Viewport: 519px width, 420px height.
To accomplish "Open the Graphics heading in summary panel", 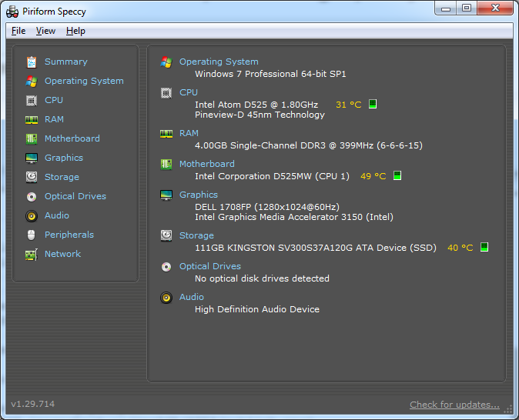I will [x=199, y=195].
